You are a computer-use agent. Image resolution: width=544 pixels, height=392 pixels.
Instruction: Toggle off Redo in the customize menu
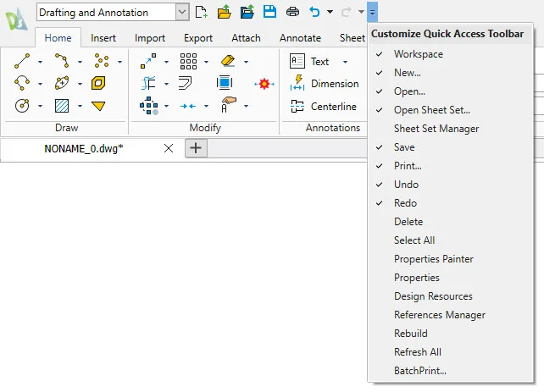click(405, 203)
